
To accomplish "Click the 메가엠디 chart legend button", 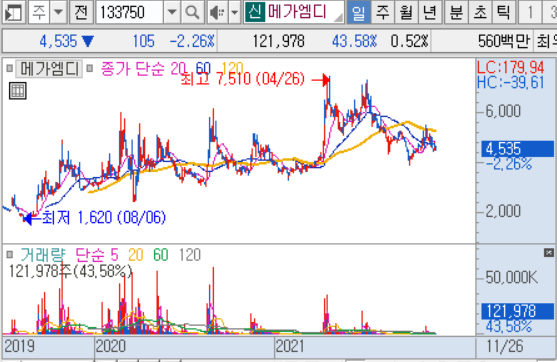I will (49, 69).
